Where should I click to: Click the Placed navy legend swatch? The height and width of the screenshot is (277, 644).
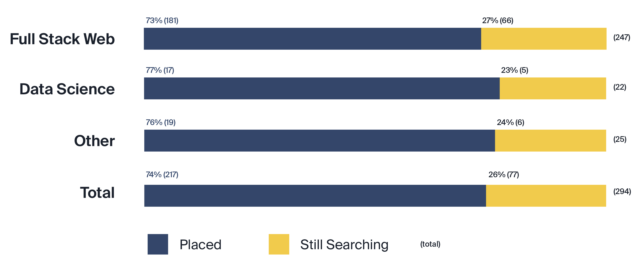click(158, 244)
